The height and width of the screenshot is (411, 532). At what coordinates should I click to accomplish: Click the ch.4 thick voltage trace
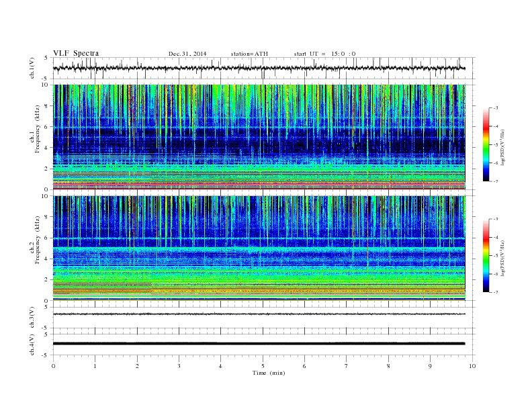(259, 344)
